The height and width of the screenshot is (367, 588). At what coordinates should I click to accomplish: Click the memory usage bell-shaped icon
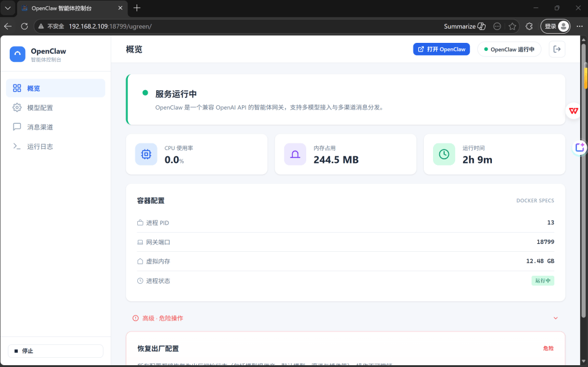click(x=295, y=154)
